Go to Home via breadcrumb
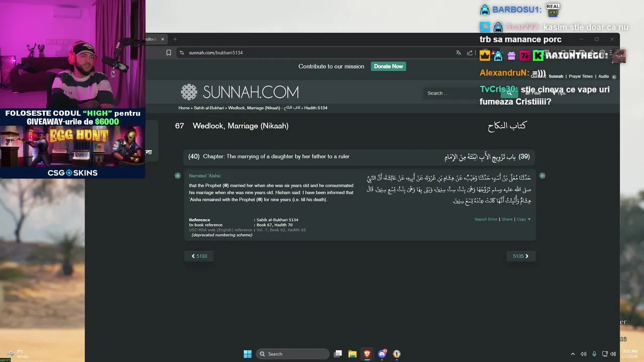 point(184,108)
